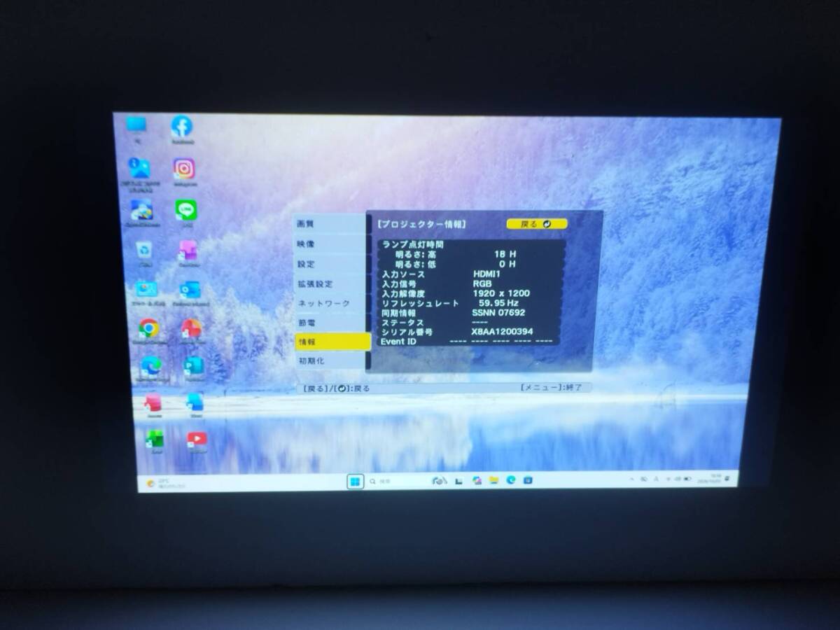
Task: Open the Instagram desktop shortcut
Action: tap(184, 169)
